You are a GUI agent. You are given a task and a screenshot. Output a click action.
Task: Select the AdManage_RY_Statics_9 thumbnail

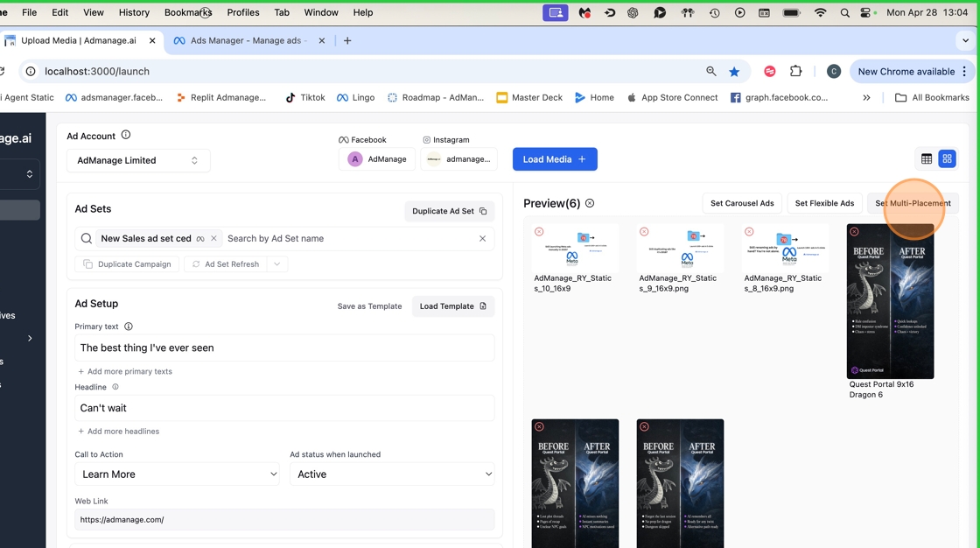coord(680,248)
